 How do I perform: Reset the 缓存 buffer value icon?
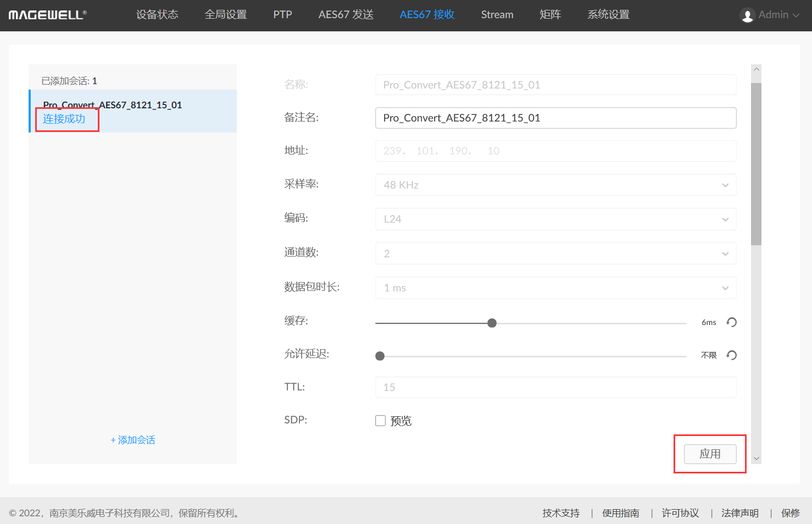click(731, 322)
